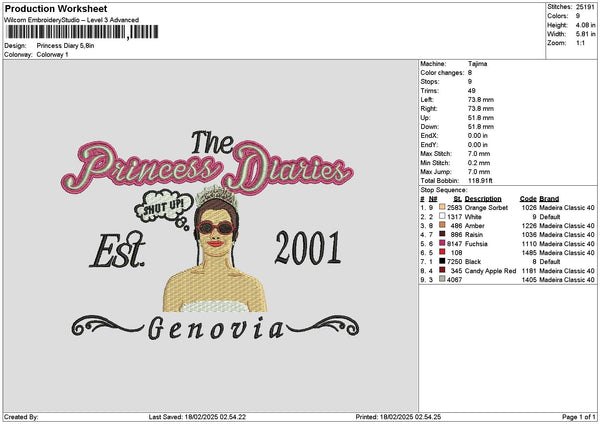600x424 pixels.
Task: Click the 'Color changes:' label
Action: tap(442, 73)
